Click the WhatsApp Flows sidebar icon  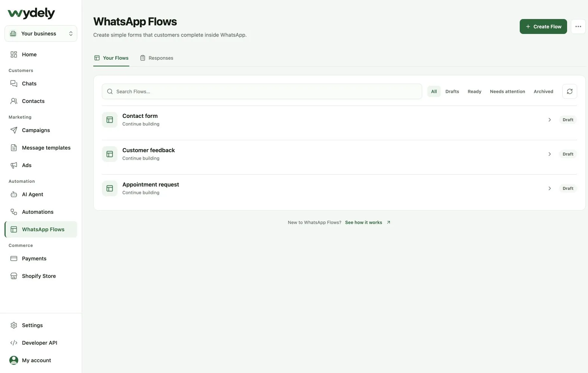click(x=14, y=229)
